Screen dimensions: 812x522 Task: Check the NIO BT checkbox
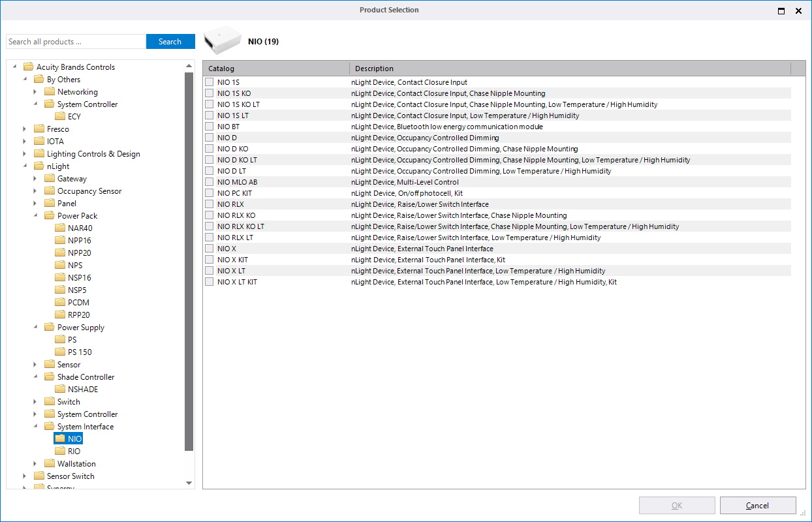click(x=210, y=127)
